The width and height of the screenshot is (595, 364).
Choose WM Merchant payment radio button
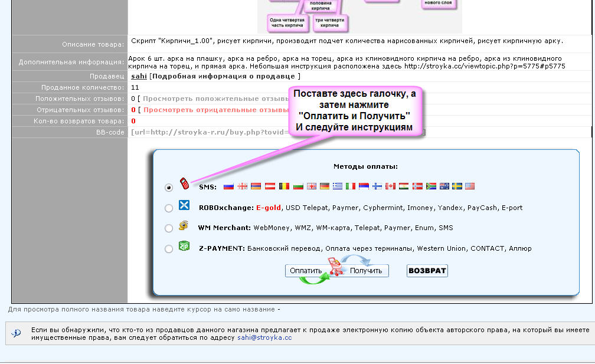tap(169, 228)
